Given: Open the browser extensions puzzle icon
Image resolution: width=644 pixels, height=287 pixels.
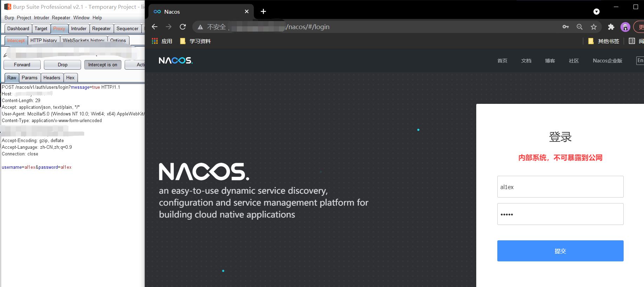Looking at the screenshot, I should pos(611,27).
